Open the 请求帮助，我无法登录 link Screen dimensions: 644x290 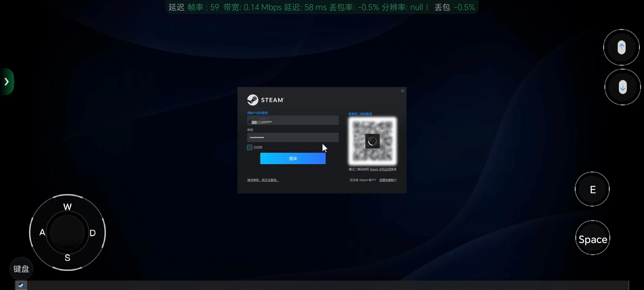pyautogui.click(x=263, y=180)
